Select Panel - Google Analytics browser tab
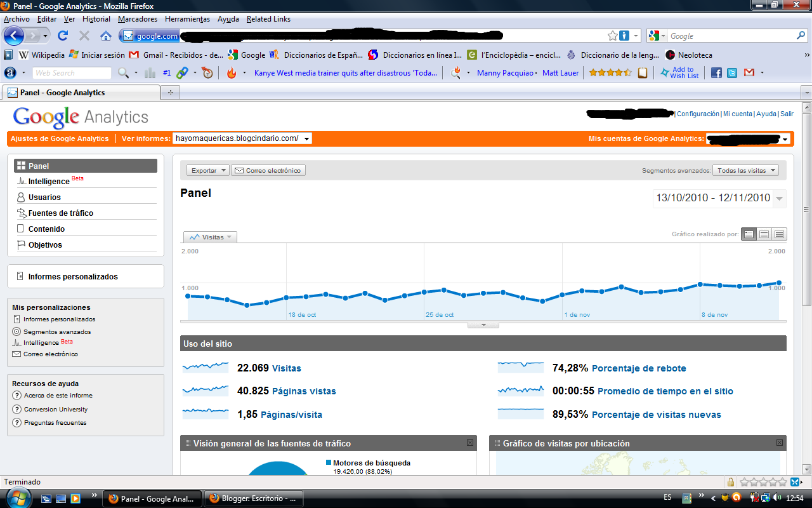This screenshot has width=812, height=508. [81, 93]
